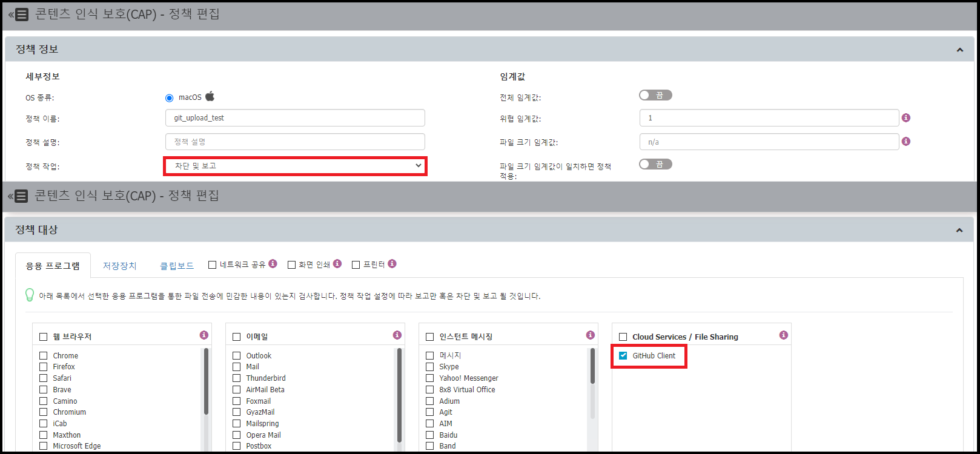The image size is (980, 454).
Task: Click info icon in 이메일 header
Action: (x=397, y=335)
